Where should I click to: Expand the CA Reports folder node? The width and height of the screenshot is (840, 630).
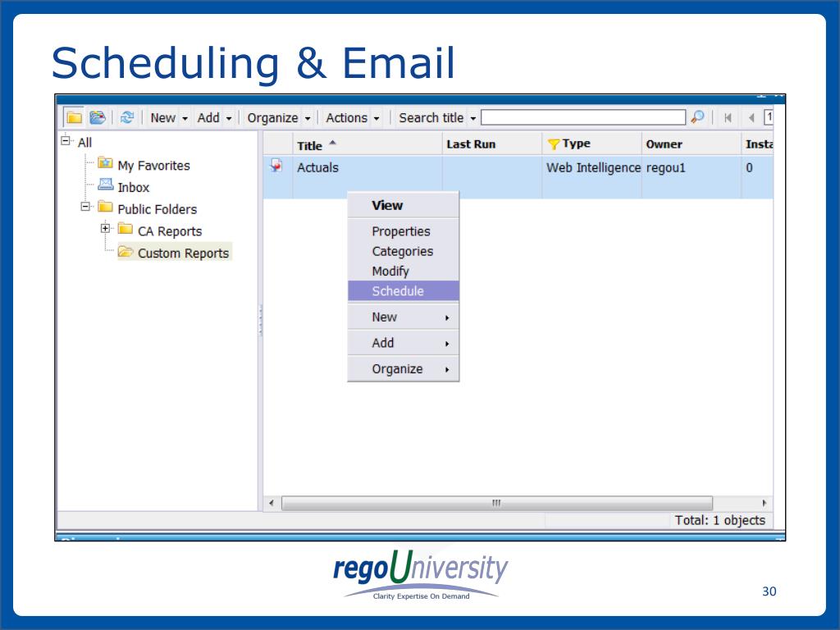[106, 228]
